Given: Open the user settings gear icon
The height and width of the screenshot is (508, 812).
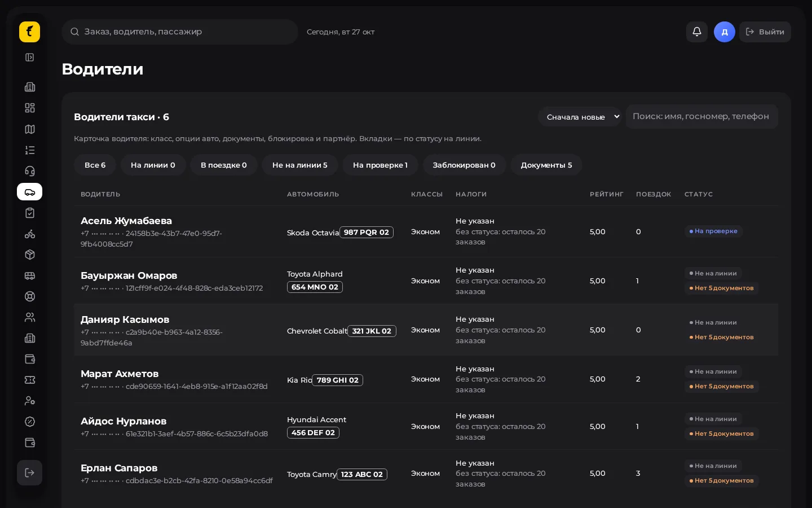Looking at the screenshot, I should point(30,401).
